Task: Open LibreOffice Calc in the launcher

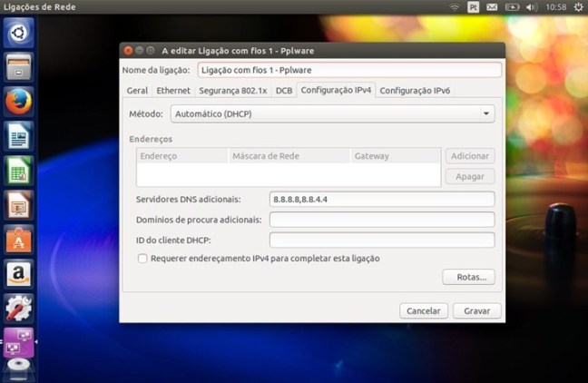Action: click(x=19, y=171)
